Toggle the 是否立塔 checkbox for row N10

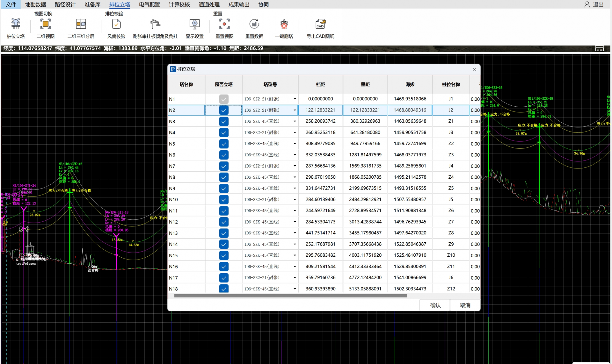224,200
